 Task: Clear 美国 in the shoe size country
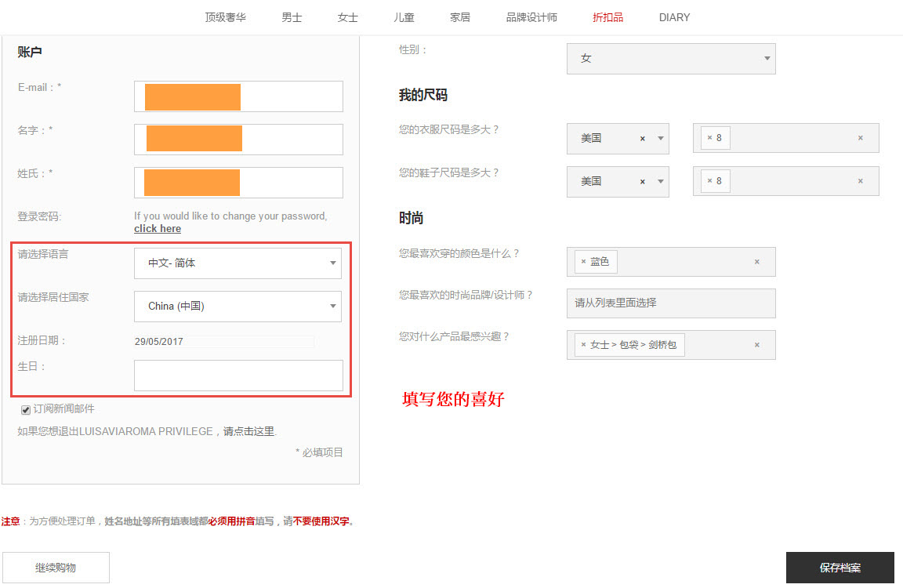[x=643, y=182]
